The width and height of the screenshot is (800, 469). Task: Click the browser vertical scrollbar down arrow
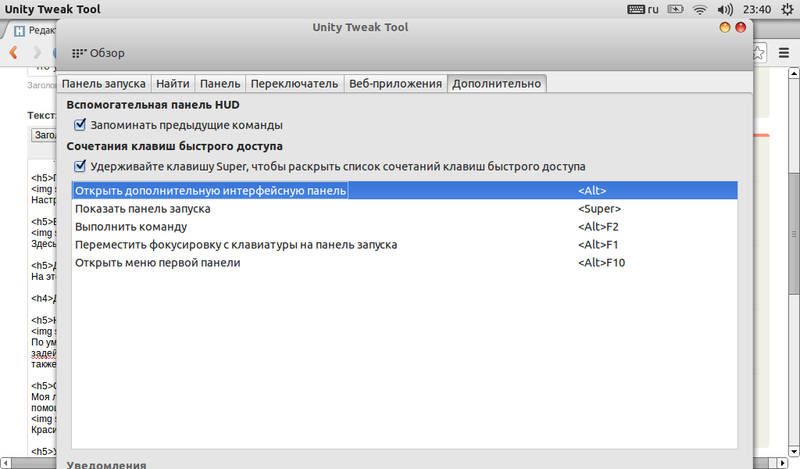point(794,451)
